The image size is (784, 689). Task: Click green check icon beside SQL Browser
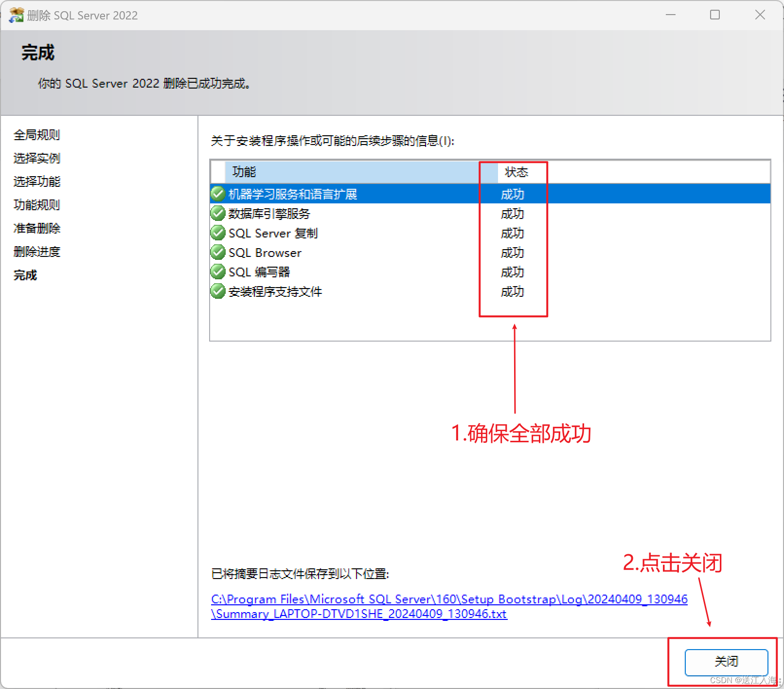click(x=218, y=252)
